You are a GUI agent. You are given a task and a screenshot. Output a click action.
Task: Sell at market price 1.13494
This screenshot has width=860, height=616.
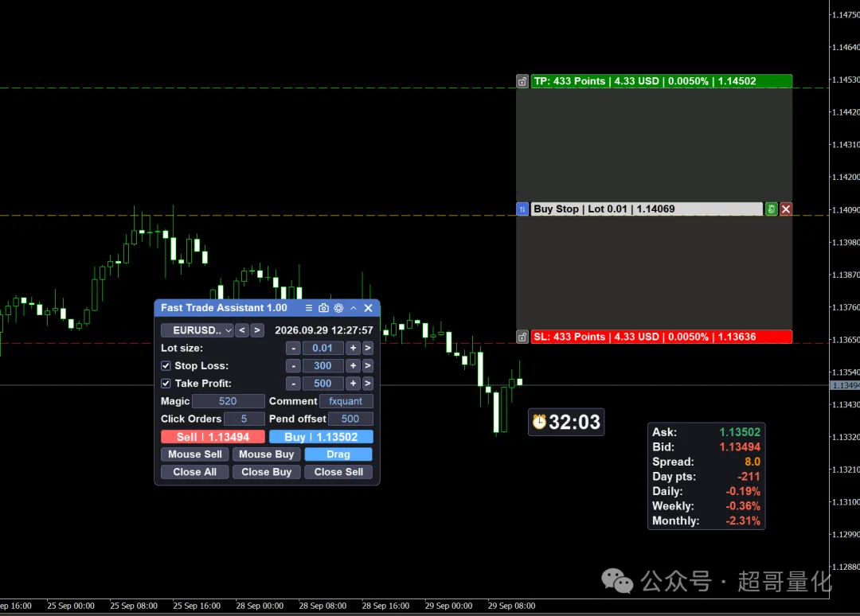(x=213, y=437)
